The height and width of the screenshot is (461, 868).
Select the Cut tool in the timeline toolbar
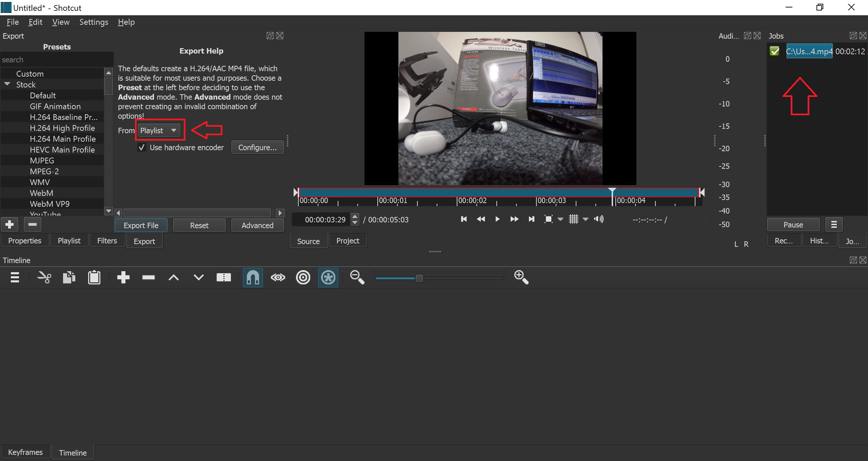44,277
